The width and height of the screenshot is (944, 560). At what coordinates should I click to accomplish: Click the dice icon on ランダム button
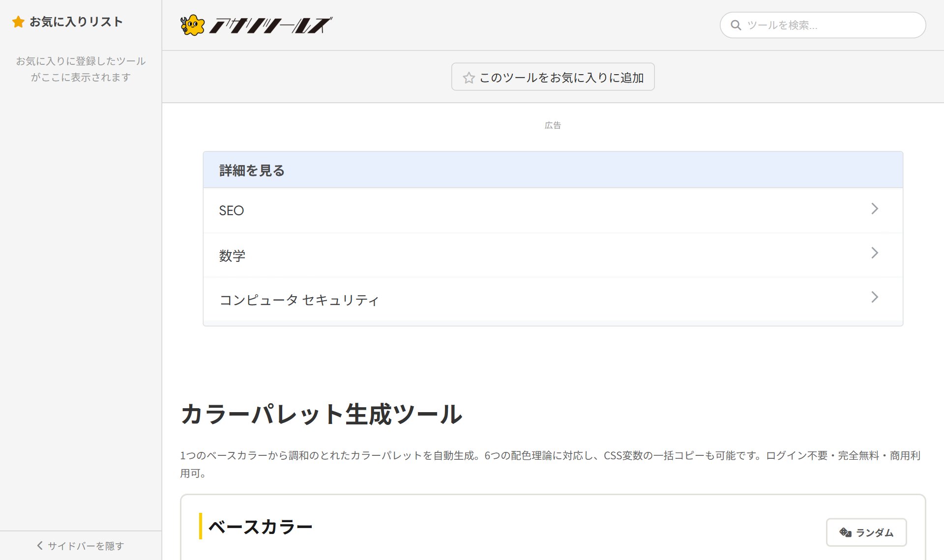tap(845, 532)
